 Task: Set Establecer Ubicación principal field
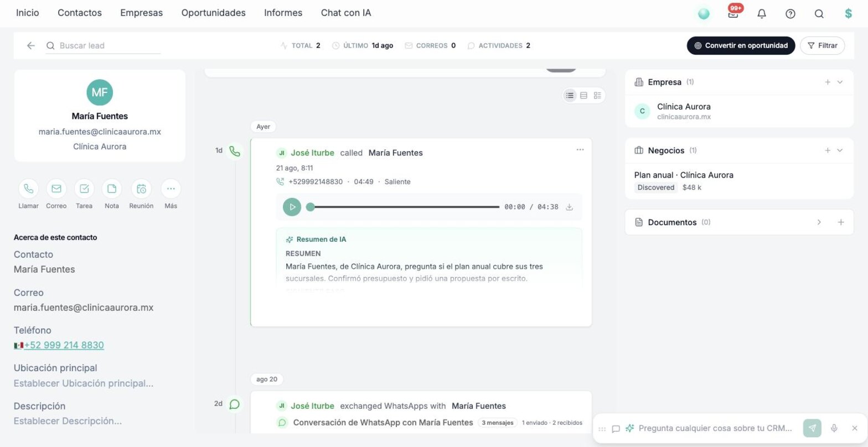[x=84, y=383]
